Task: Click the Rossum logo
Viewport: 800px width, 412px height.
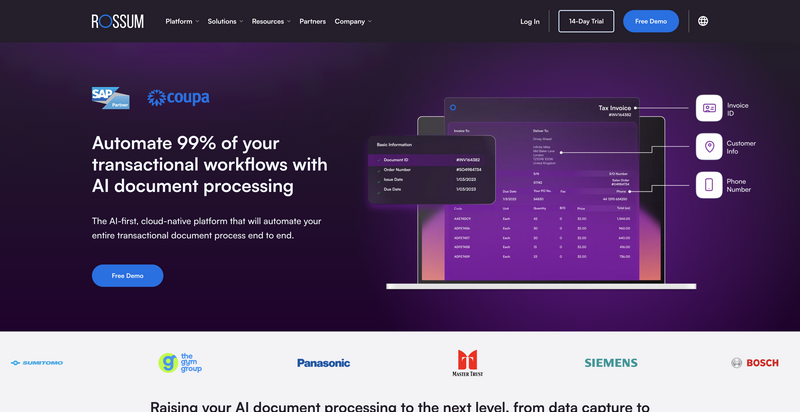Action: click(x=117, y=21)
